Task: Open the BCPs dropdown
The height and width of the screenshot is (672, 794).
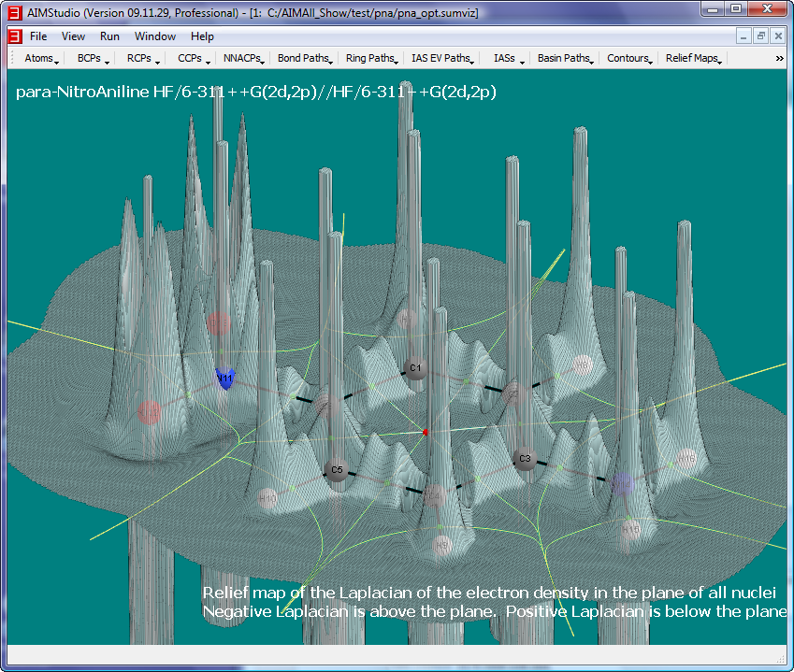Action: 94,58
